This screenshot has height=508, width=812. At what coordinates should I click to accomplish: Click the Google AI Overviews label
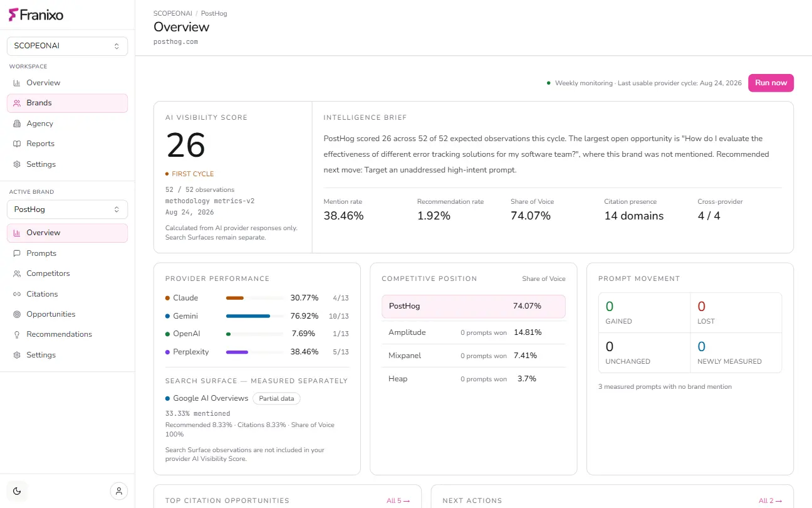coord(209,398)
